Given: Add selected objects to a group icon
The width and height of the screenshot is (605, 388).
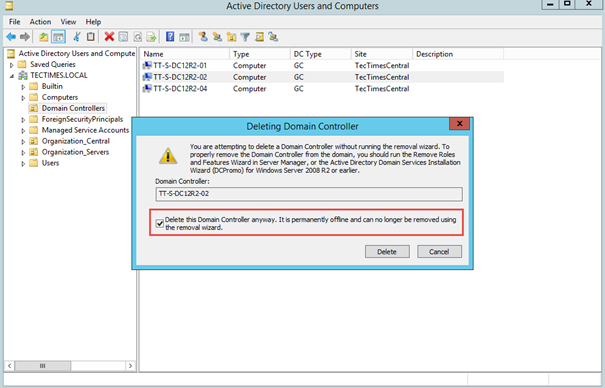Looking at the screenshot, I should pos(274,37).
